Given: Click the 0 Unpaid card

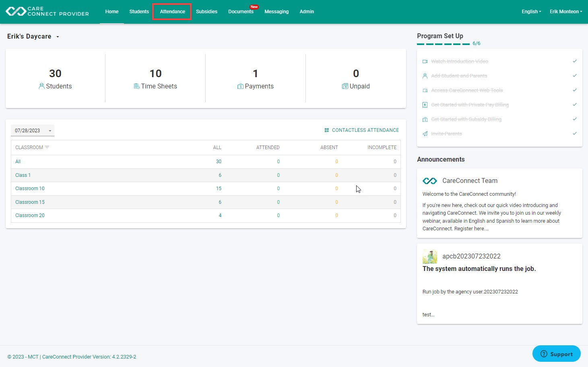Looking at the screenshot, I should click(x=356, y=78).
